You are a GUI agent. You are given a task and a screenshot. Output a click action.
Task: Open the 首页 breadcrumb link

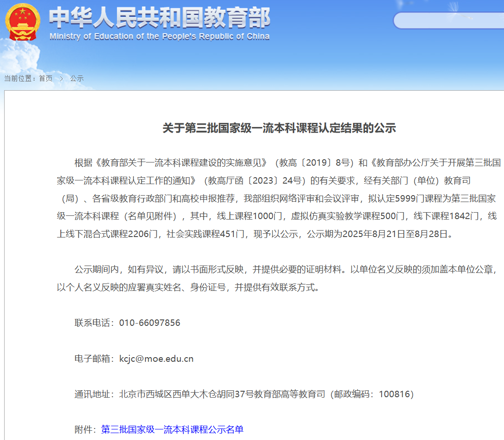coord(46,78)
